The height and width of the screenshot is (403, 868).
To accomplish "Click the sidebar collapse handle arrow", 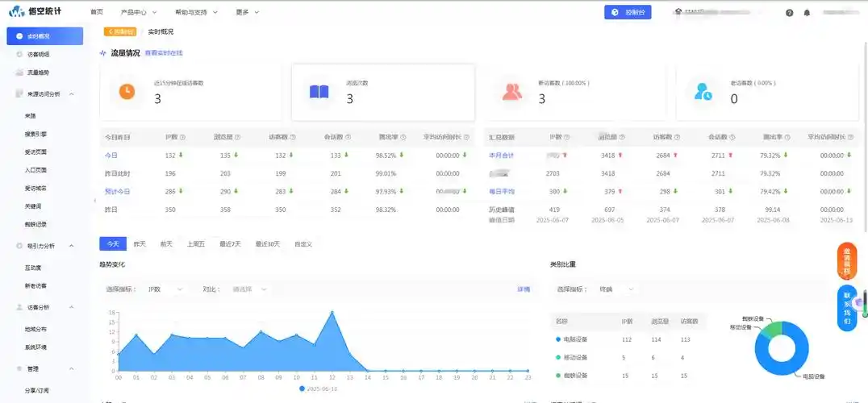I will click(94, 200).
